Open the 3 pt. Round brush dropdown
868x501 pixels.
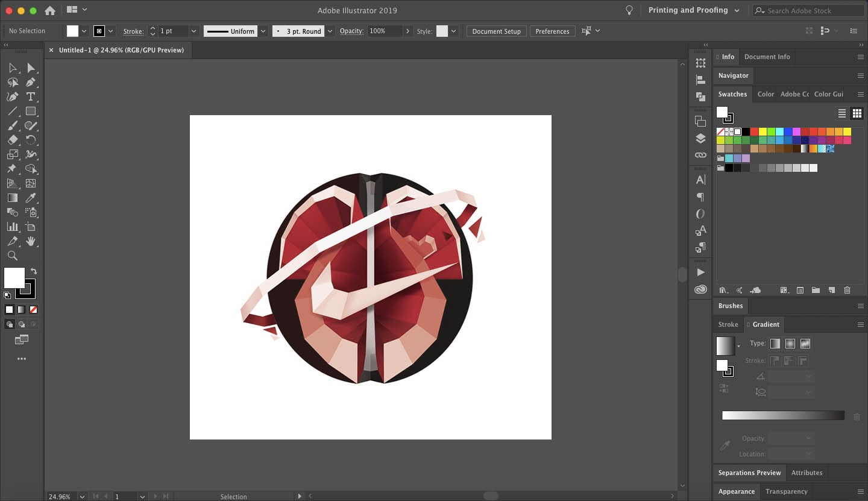pos(330,31)
